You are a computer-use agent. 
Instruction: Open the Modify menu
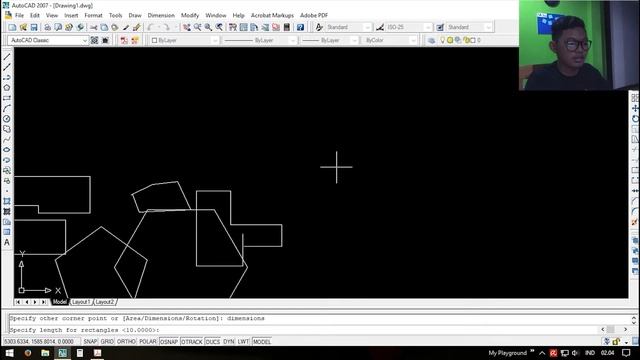(x=190, y=16)
